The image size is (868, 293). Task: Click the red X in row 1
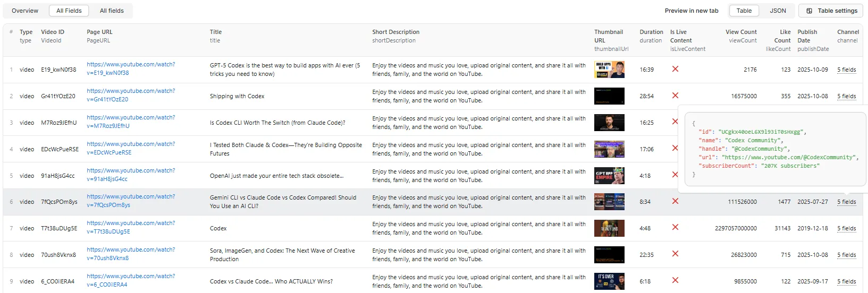tap(675, 69)
